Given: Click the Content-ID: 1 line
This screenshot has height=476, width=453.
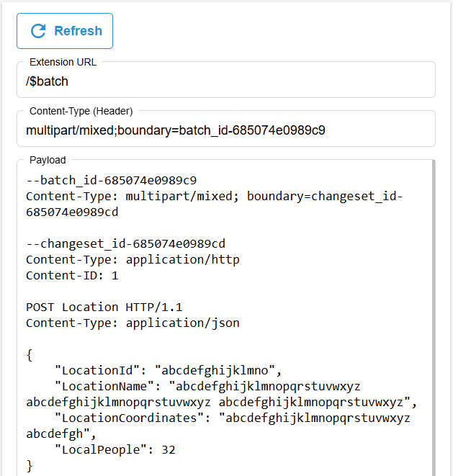Looking at the screenshot, I should pos(72,276).
